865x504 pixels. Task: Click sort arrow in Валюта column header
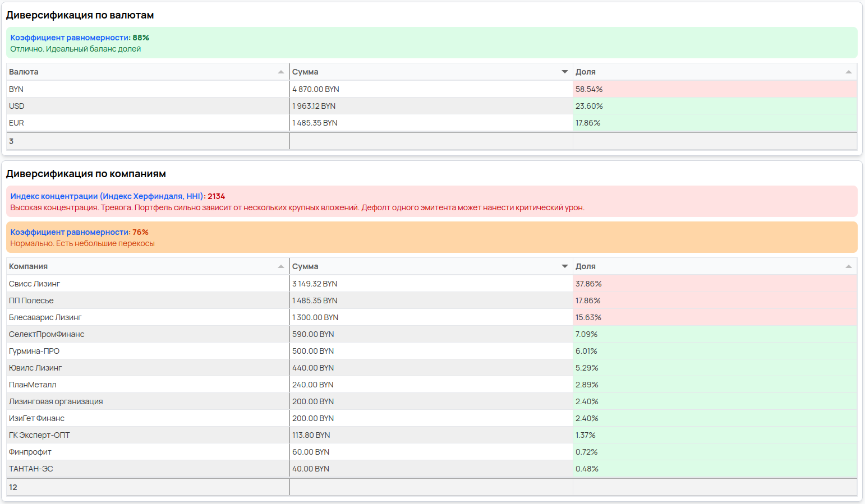(280, 72)
